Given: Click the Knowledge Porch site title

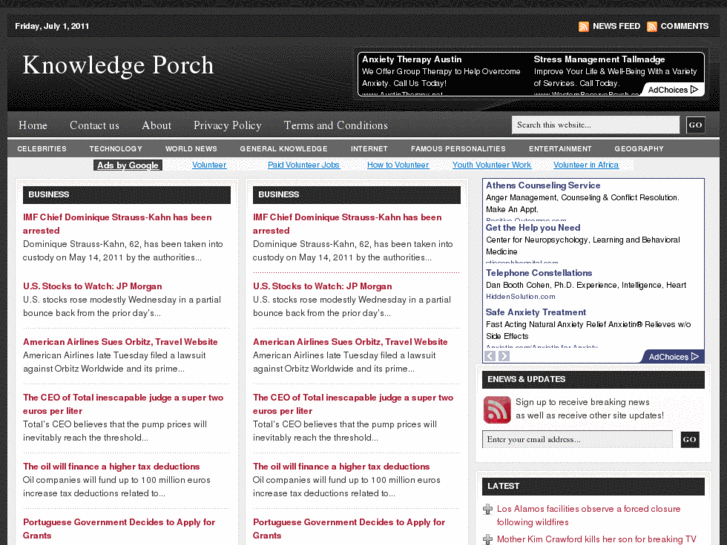Looking at the screenshot, I should [x=118, y=66].
